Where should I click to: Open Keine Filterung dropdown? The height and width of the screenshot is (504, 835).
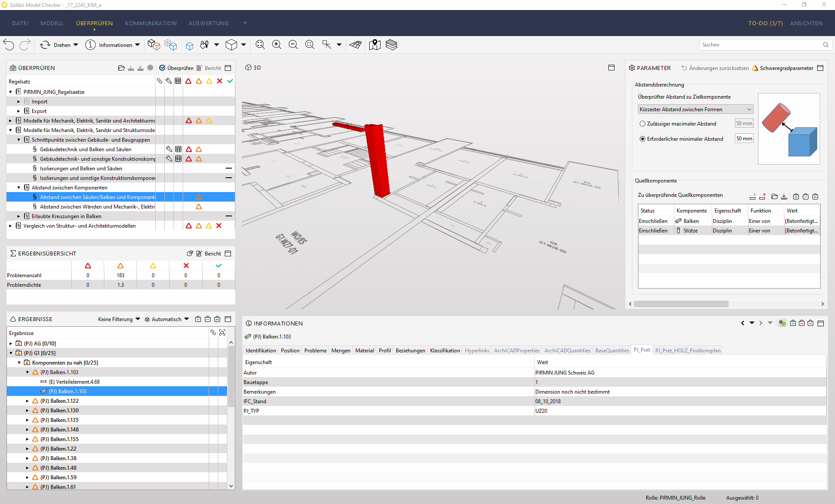click(x=119, y=319)
